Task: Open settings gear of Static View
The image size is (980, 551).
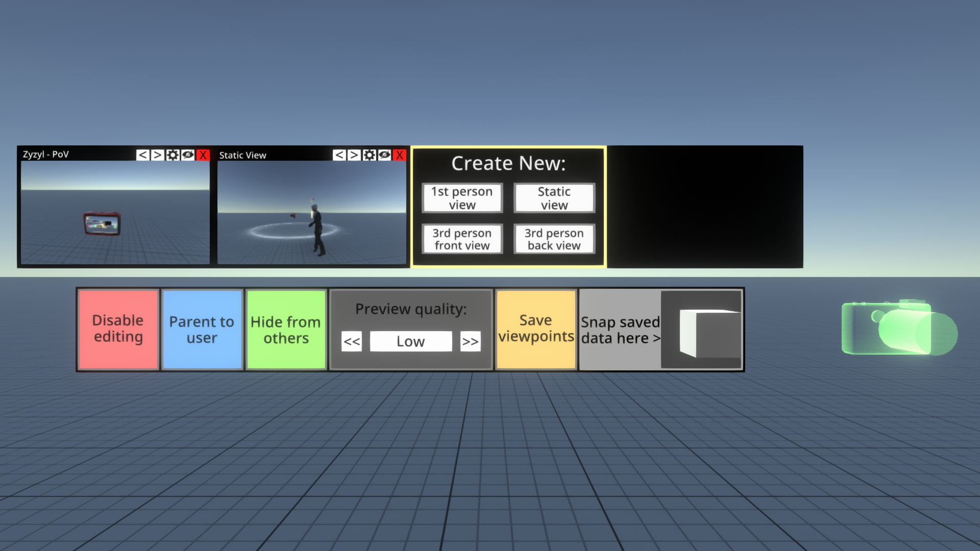Action: pos(369,155)
